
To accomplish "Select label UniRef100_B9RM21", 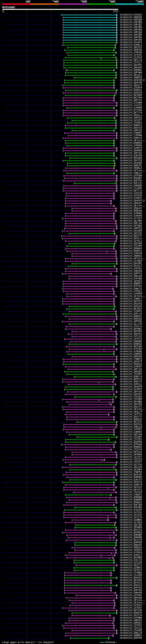I will pos(131,316).
